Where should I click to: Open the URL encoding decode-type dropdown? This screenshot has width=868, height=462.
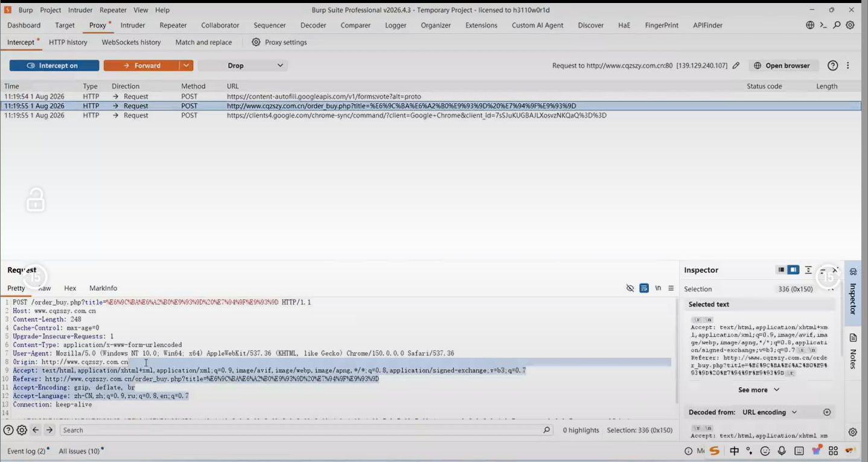tap(770, 413)
